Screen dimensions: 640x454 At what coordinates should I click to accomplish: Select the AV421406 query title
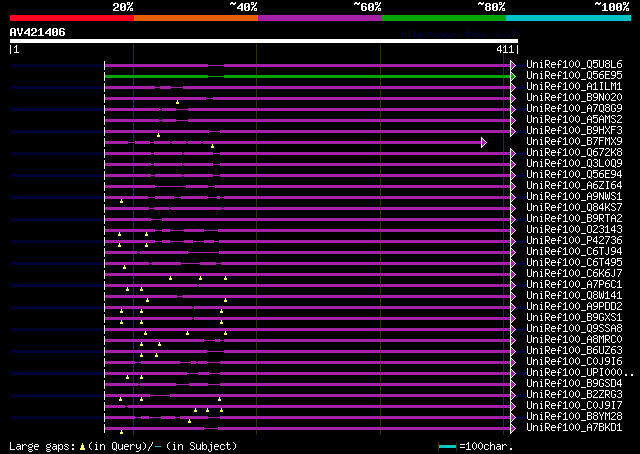tap(38, 32)
